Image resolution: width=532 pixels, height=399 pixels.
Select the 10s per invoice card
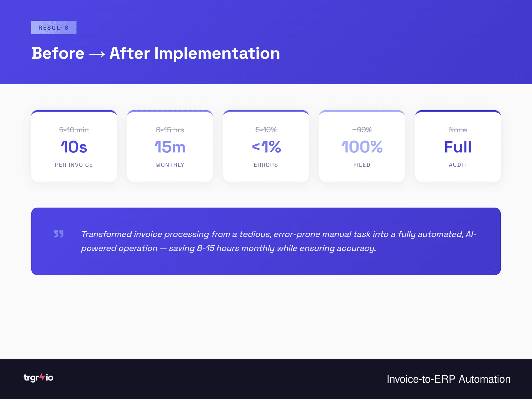pos(74,147)
